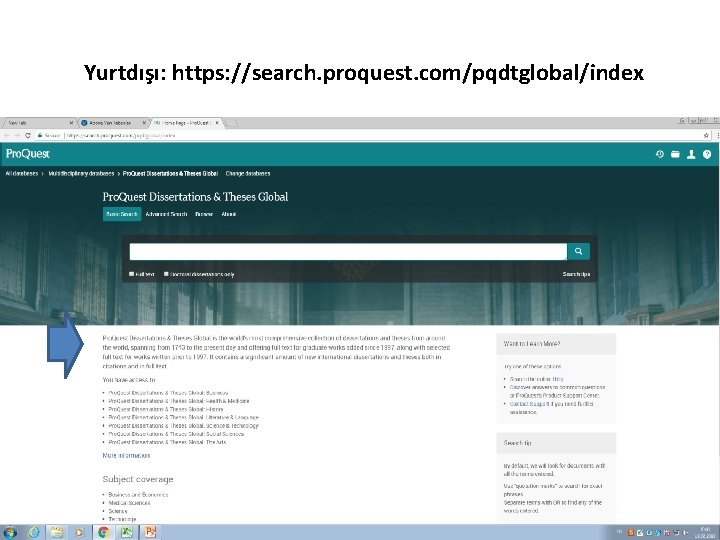This screenshot has height=540, width=720.
Task: Switch to the New Tab browser tab
Action: [x=39, y=123]
